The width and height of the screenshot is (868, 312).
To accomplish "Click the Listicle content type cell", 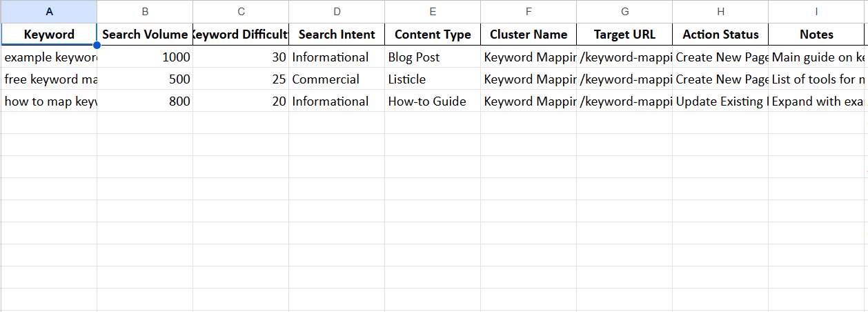I will [433, 79].
